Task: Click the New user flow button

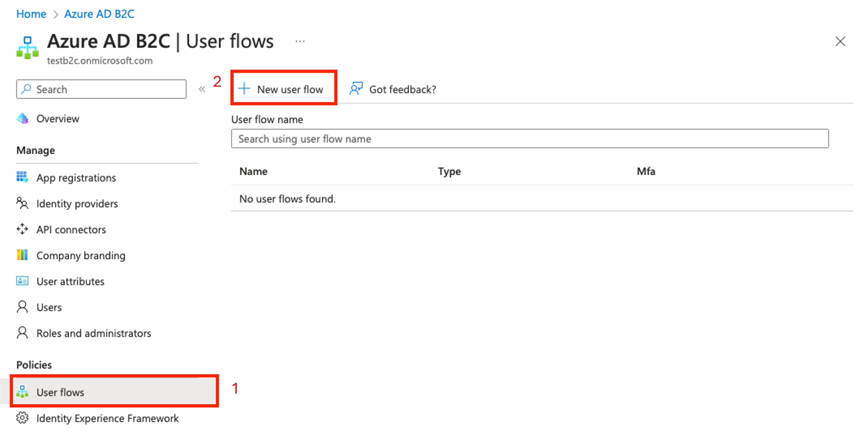Action: pyautogui.click(x=282, y=89)
